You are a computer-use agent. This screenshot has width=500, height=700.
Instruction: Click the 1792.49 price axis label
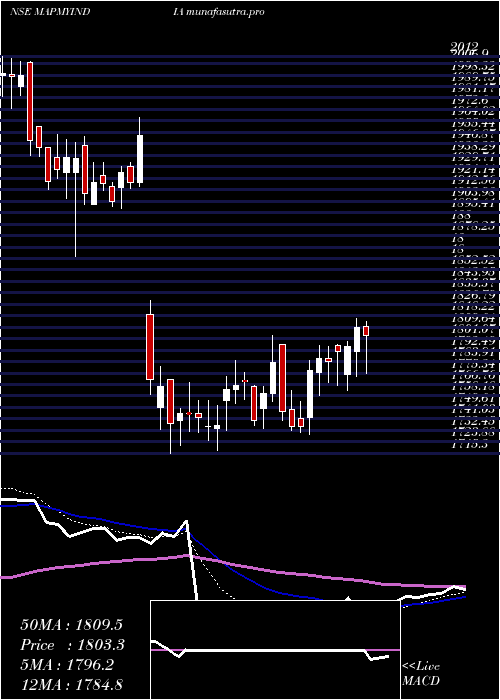pyautogui.click(x=475, y=342)
